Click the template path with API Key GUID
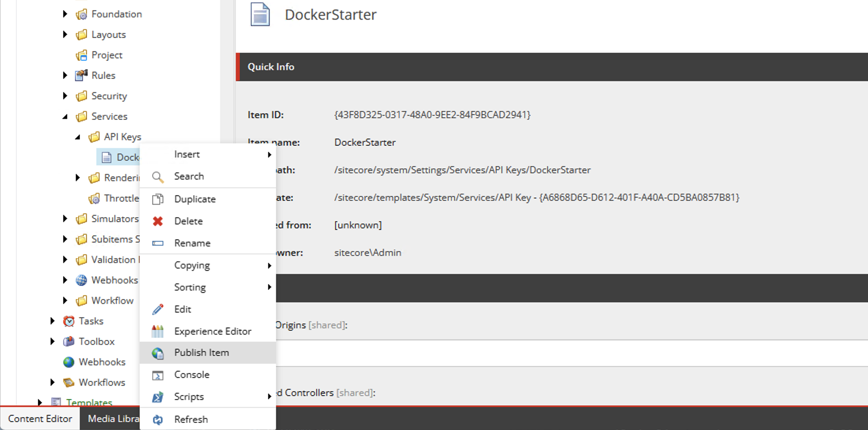This screenshot has width=868, height=430. [x=537, y=198]
